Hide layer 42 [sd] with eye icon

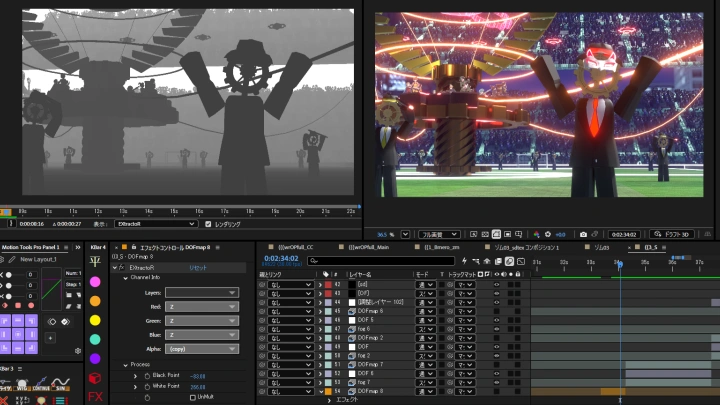tap(496, 285)
